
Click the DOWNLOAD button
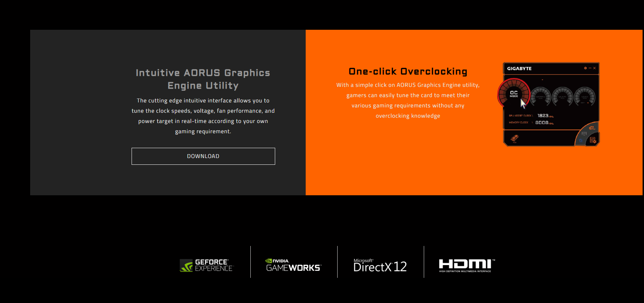pos(203,156)
